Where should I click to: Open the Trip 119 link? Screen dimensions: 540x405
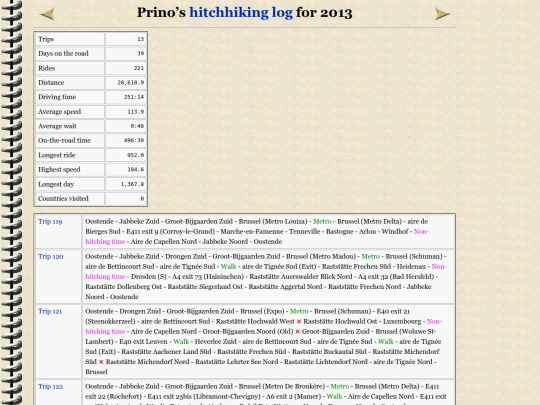click(50, 221)
